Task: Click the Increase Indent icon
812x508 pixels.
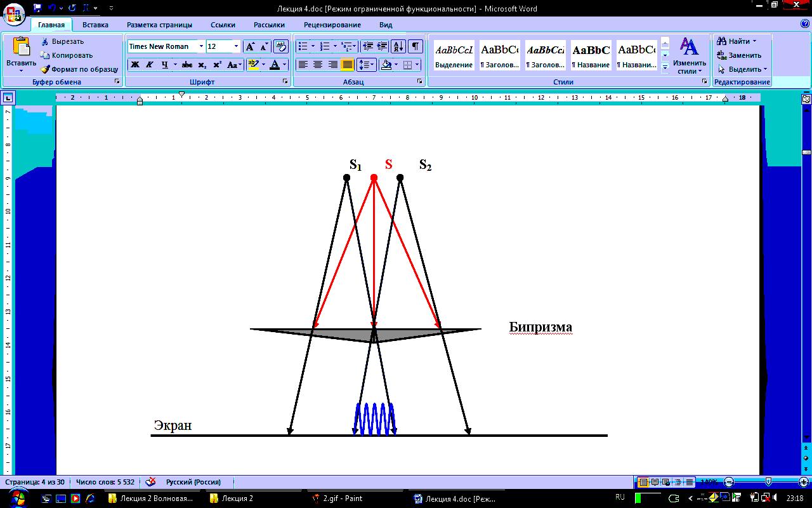Action: (x=382, y=46)
